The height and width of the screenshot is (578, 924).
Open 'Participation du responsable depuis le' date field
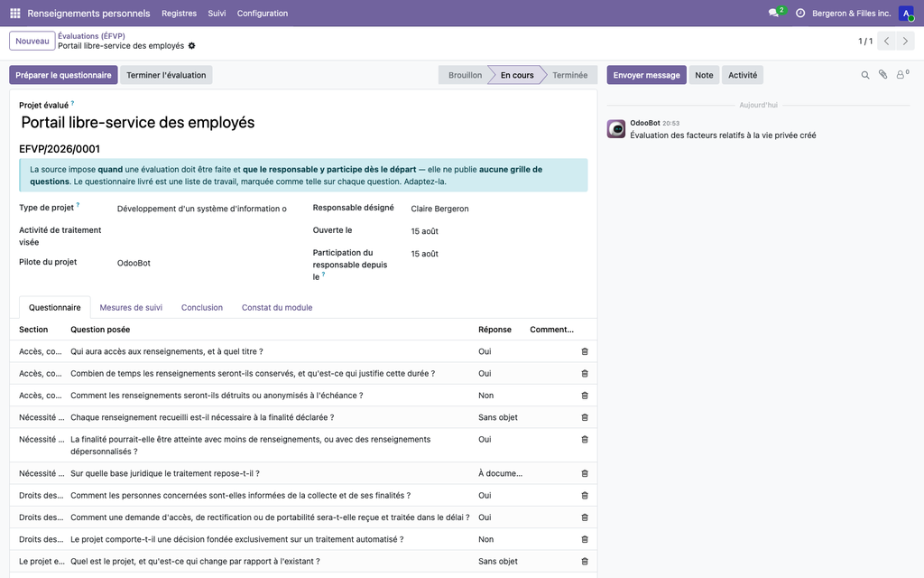(x=498, y=254)
